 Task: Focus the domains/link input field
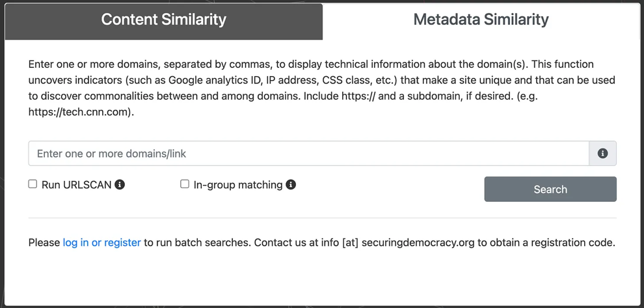click(308, 154)
